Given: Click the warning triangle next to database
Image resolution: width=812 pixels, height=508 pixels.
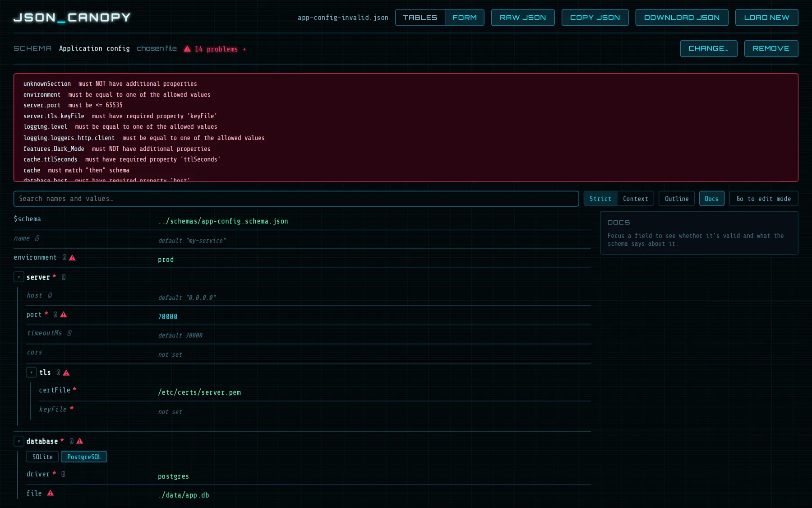Looking at the screenshot, I should point(80,441).
